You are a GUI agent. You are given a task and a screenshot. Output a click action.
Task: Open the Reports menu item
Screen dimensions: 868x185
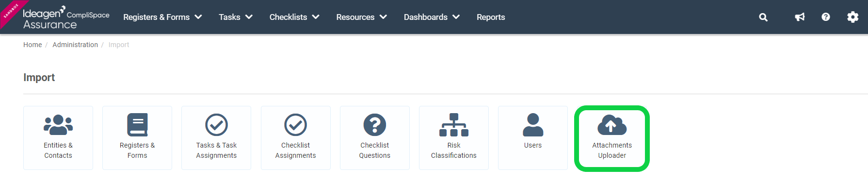click(x=491, y=17)
